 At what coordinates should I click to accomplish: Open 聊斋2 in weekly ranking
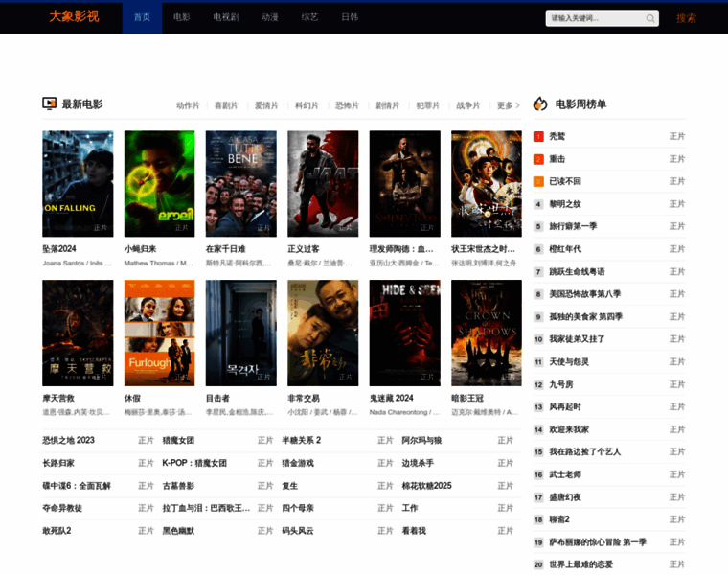(559, 519)
